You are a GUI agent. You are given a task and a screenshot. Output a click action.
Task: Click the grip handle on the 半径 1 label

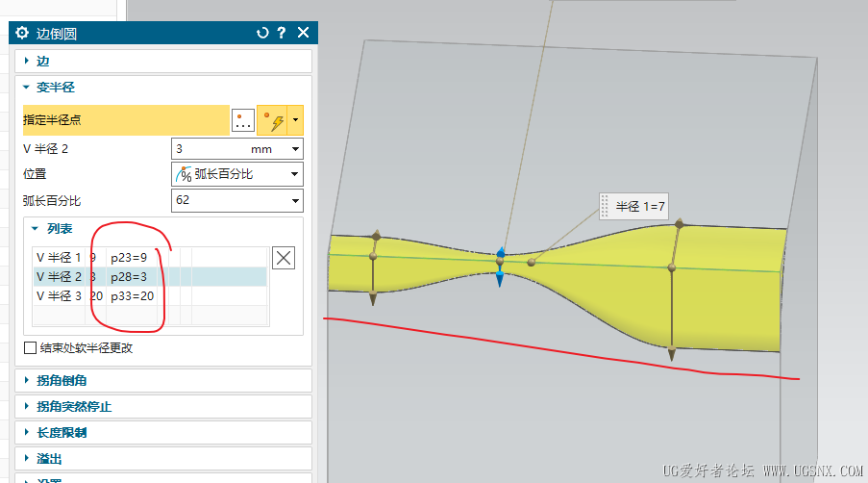(x=605, y=206)
